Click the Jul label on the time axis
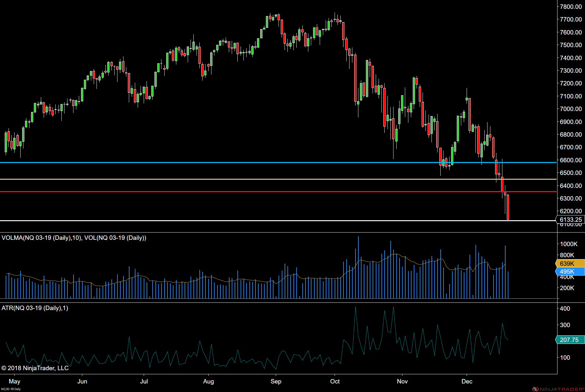This screenshot has width=585, height=392. point(144,381)
